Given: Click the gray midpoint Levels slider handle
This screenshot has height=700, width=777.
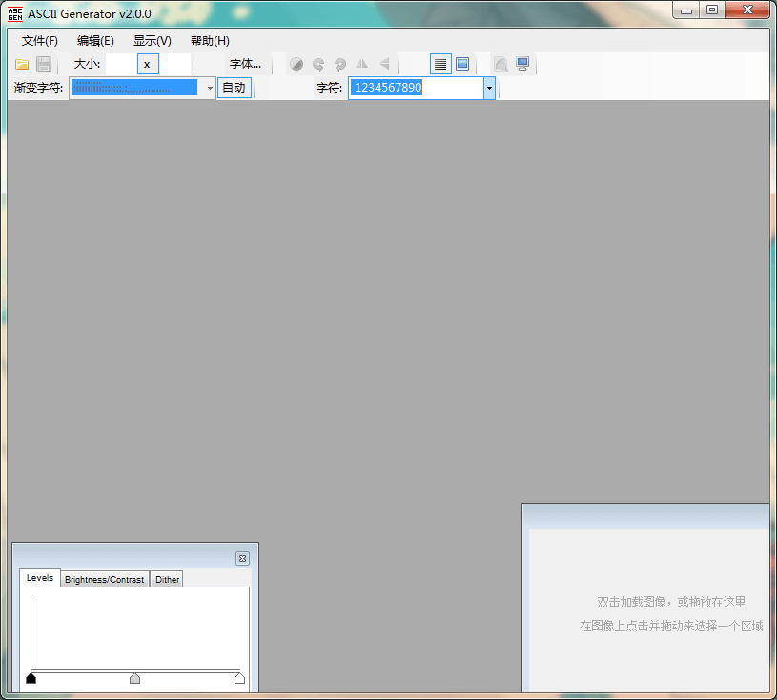Looking at the screenshot, I should [134, 678].
